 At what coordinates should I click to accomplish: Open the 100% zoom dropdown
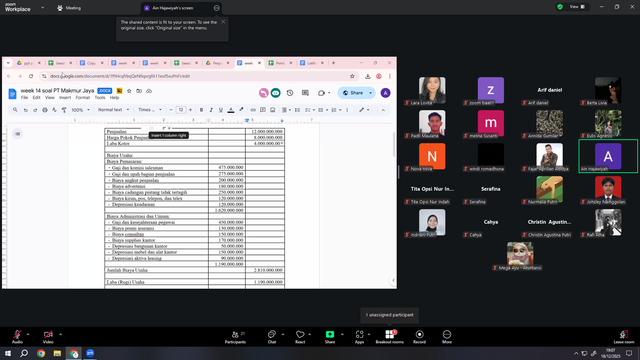(80, 110)
